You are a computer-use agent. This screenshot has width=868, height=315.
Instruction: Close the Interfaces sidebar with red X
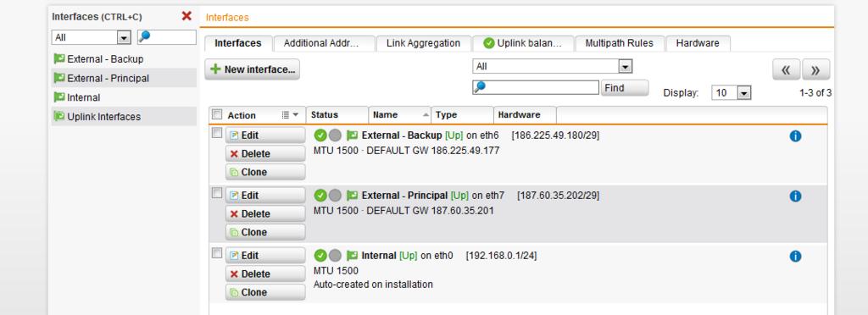pos(186,16)
